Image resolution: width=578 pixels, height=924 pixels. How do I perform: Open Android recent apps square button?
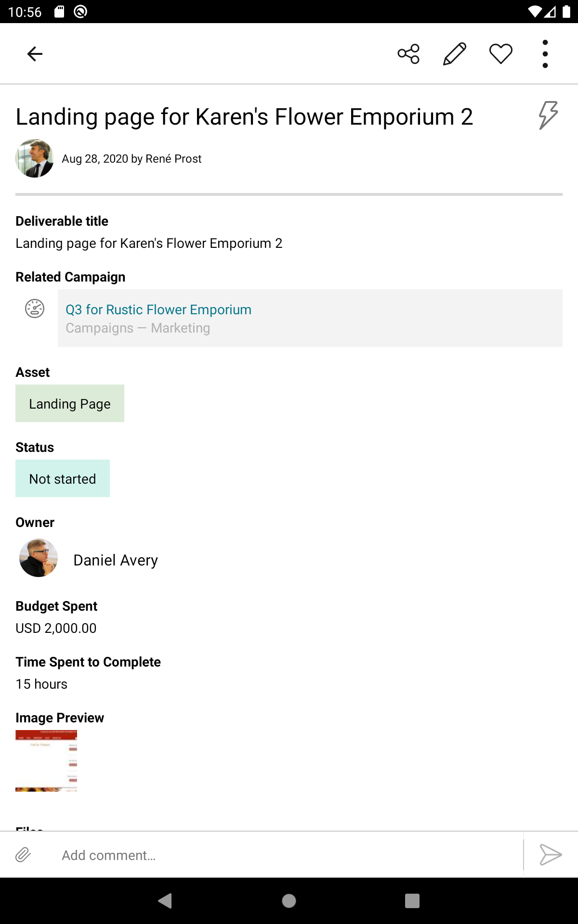pos(412,900)
